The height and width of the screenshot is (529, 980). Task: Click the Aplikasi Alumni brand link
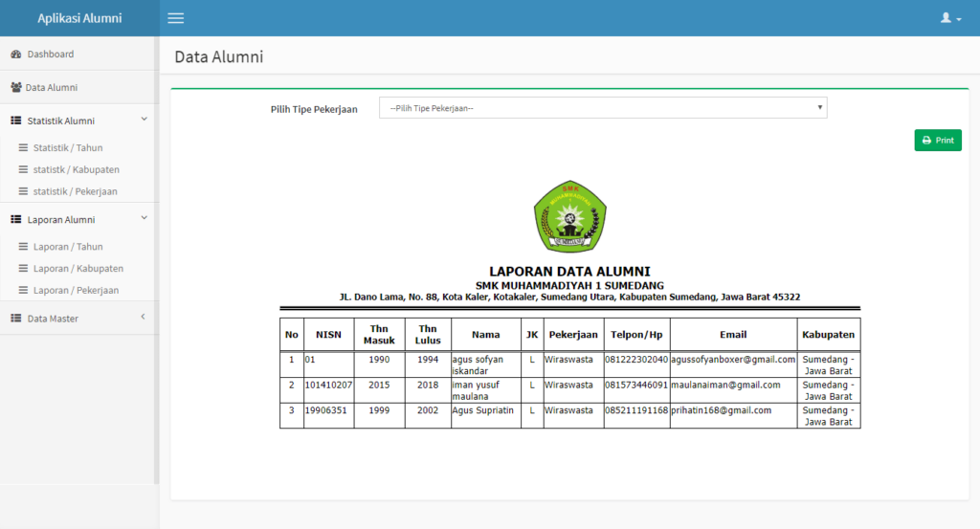79,18
